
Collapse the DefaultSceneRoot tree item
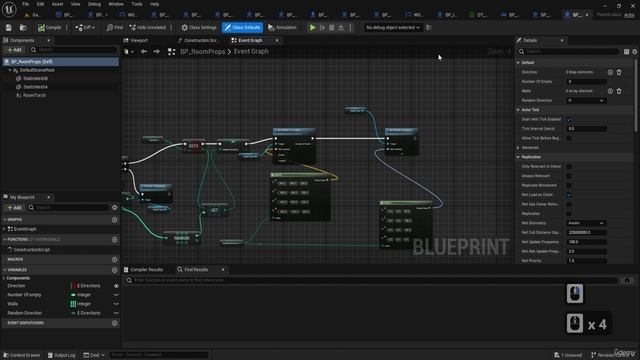pyautogui.click(x=10, y=70)
